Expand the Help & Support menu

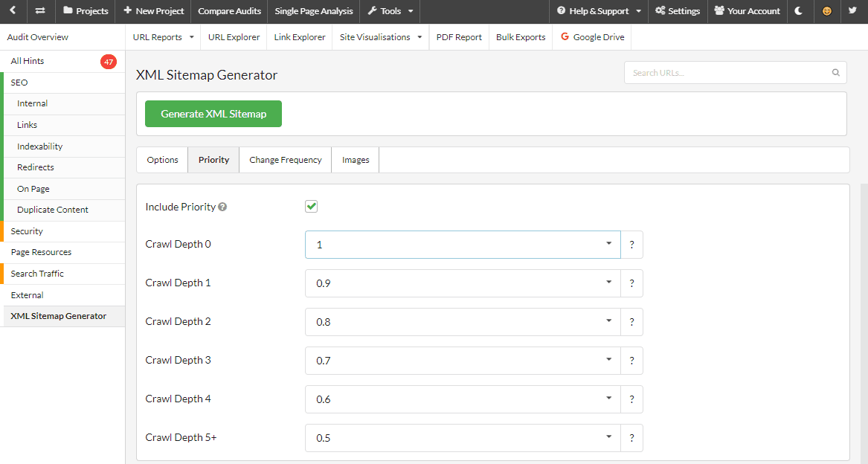click(x=599, y=11)
